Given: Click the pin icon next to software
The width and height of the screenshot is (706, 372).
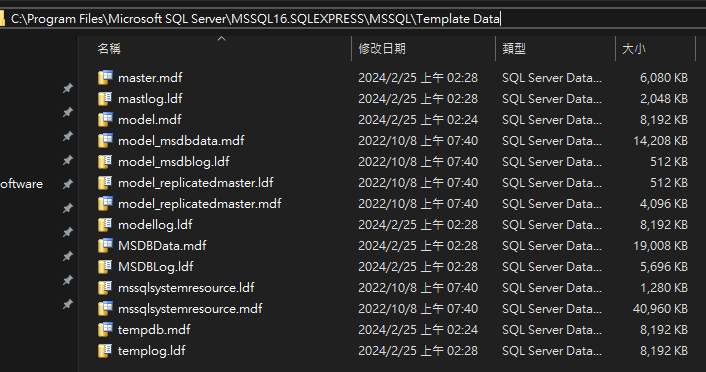Looking at the screenshot, I should click(68, 184).
